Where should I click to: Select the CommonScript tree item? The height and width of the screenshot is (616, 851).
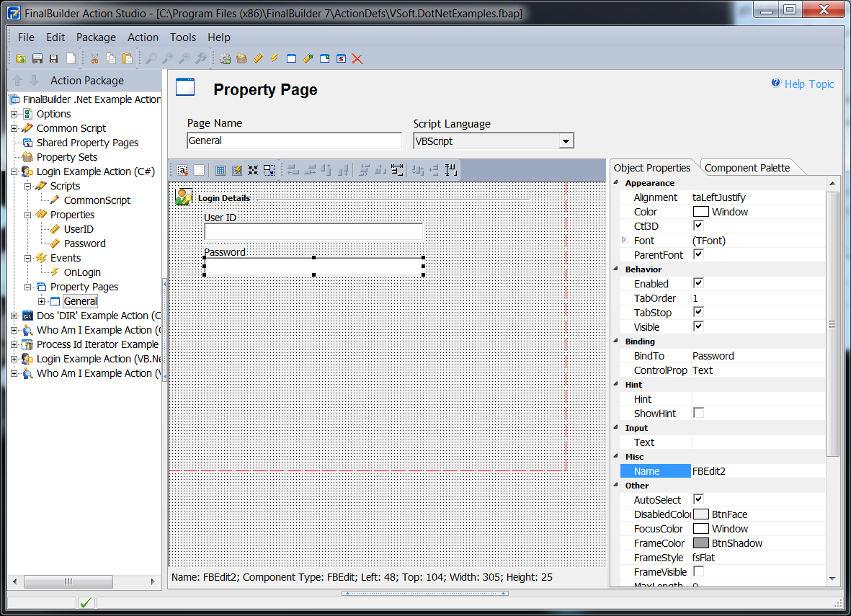[97, 200]
